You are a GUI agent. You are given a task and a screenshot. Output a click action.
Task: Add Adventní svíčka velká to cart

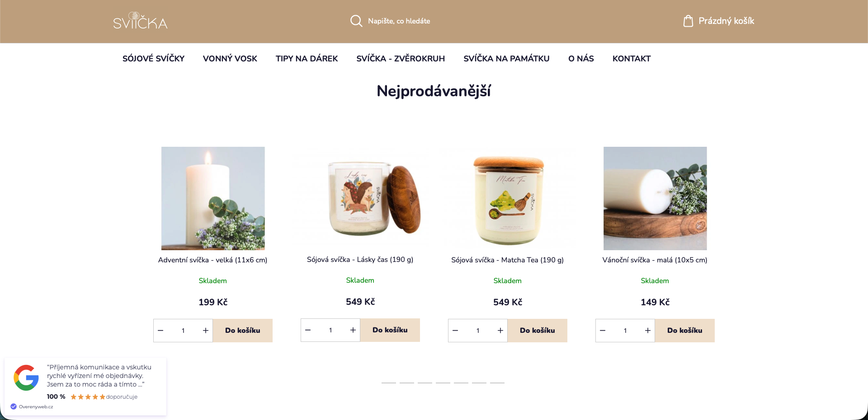coord(243,331)
